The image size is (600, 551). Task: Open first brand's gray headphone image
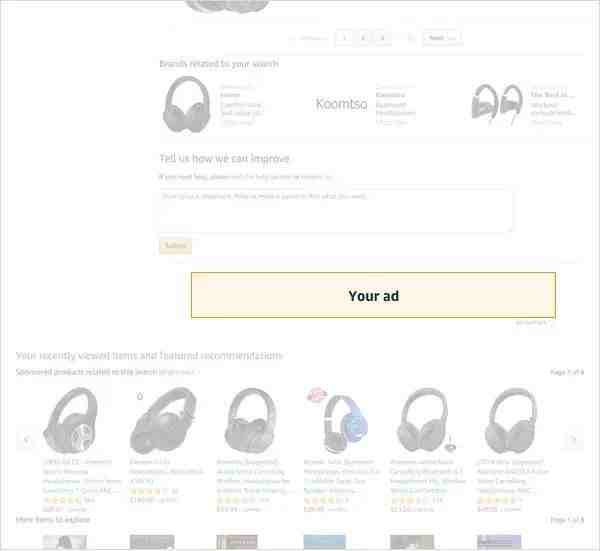click(x=186, y=104)
